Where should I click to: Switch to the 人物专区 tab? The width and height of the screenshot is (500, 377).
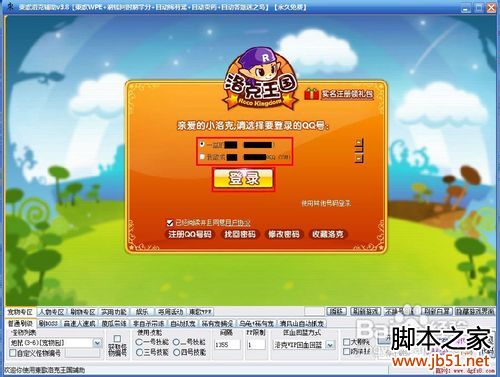pyautogui.click(x=51, y=312)
